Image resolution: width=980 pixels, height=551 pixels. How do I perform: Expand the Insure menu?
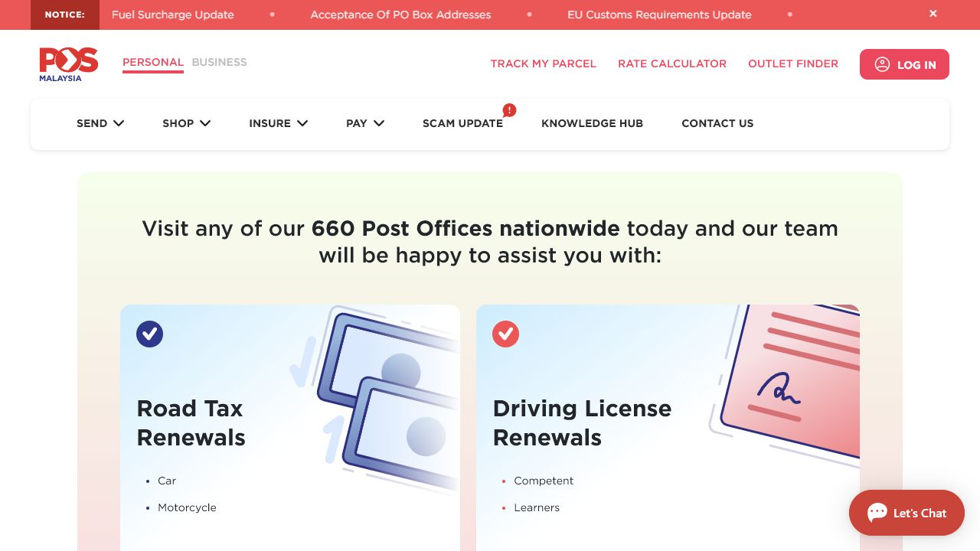[279, 123]
